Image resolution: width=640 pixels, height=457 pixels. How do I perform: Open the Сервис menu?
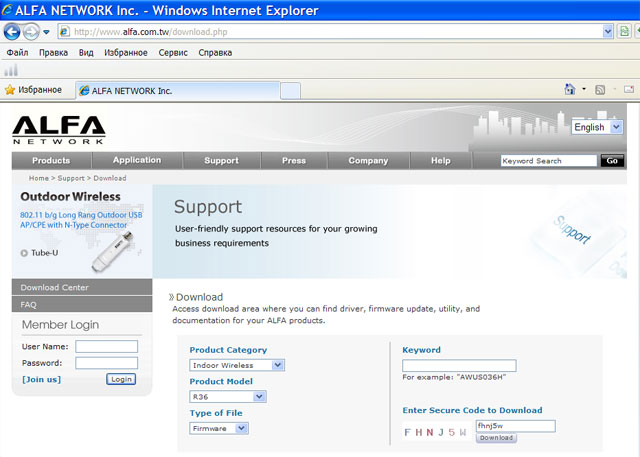pos(173,53)
